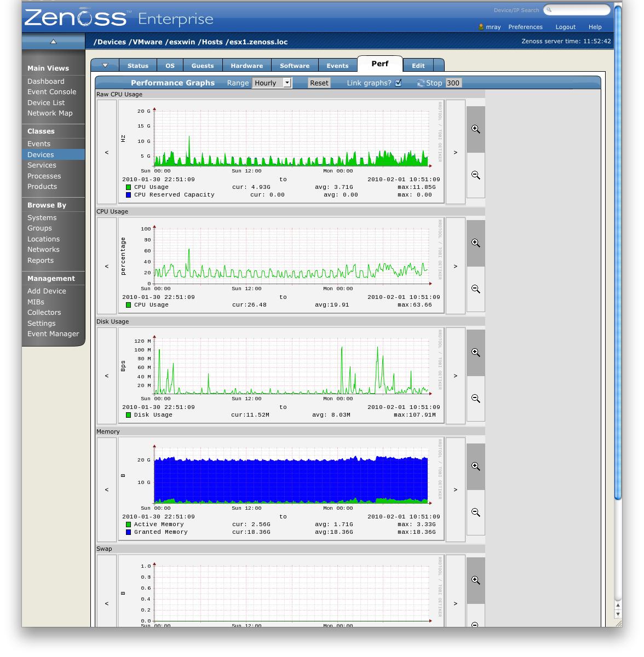Switch to the OS tab
The width and height of the screenshot is (644, 657).
[170, 66]
